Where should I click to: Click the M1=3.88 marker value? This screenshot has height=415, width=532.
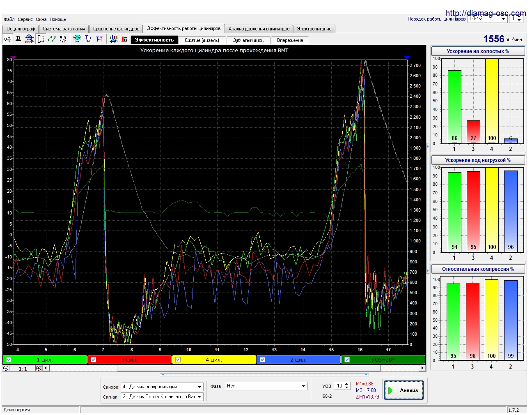pyautogui.click(x=365, y=384)
